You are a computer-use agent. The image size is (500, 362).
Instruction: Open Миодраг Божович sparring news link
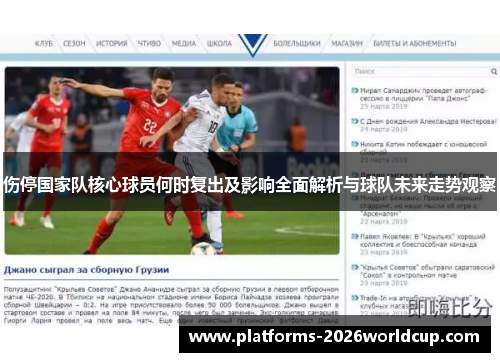pyautogui.click(x=421, y=206)
